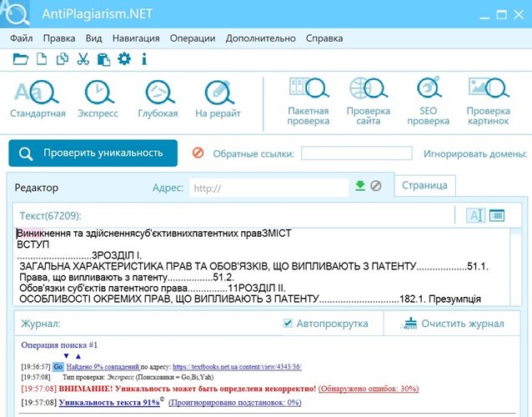Screen dimensions: 532x417
Task: Click the Go search engine badge
Action: pyautogui.click(x=58, y=367)
